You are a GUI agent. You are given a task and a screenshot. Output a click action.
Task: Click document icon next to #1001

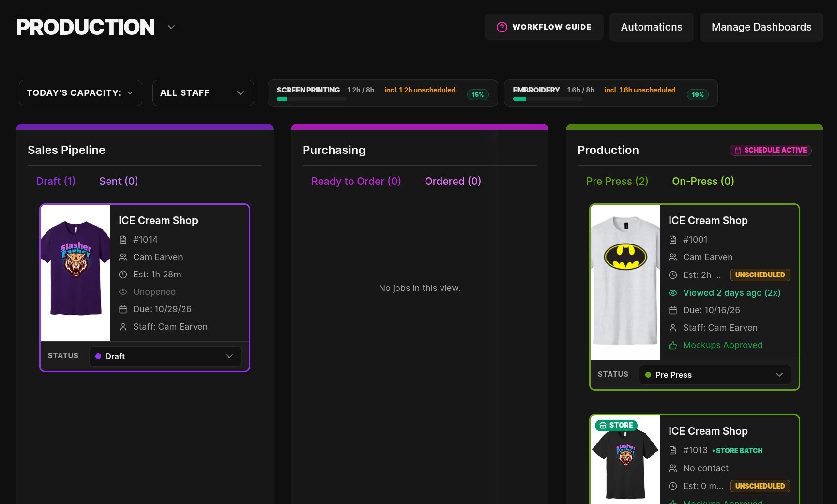point(673,240)
